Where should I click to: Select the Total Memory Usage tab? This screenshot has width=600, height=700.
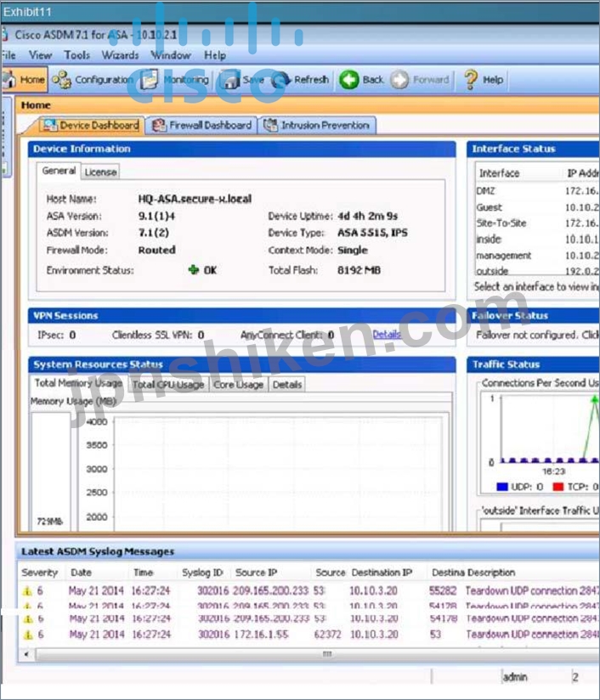pos(79,383)
